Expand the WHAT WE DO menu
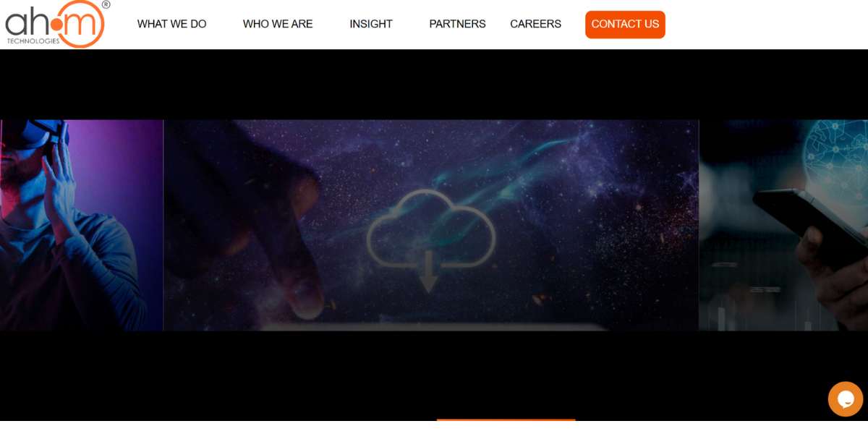This screenshot has width=868, height=434. (x=171, y=24)
